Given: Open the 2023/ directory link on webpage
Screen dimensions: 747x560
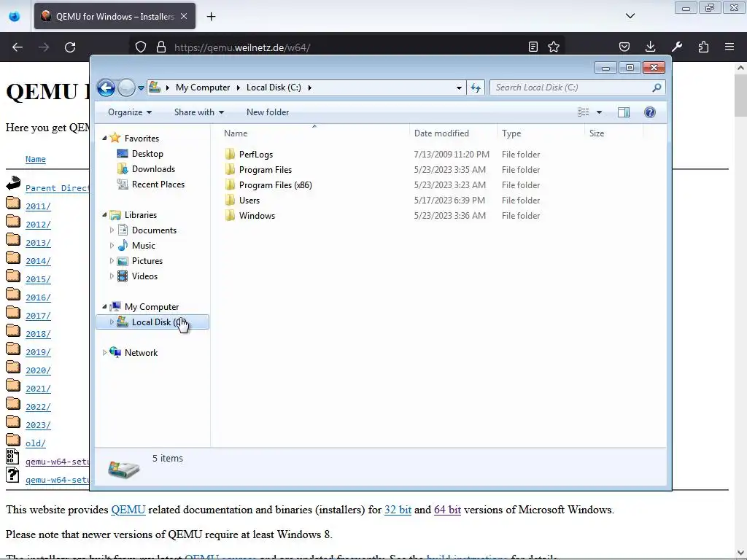Looking at the screenshot, I should 38,425.
